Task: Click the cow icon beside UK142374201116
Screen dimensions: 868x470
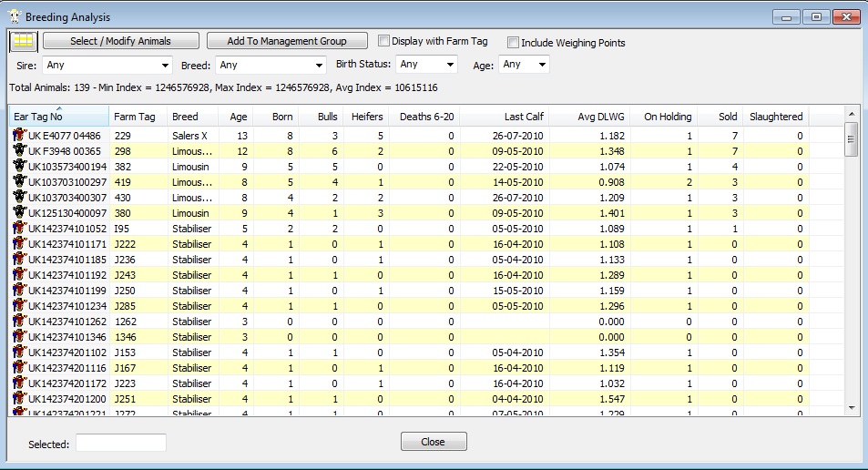Action: [x=20, y=368]
